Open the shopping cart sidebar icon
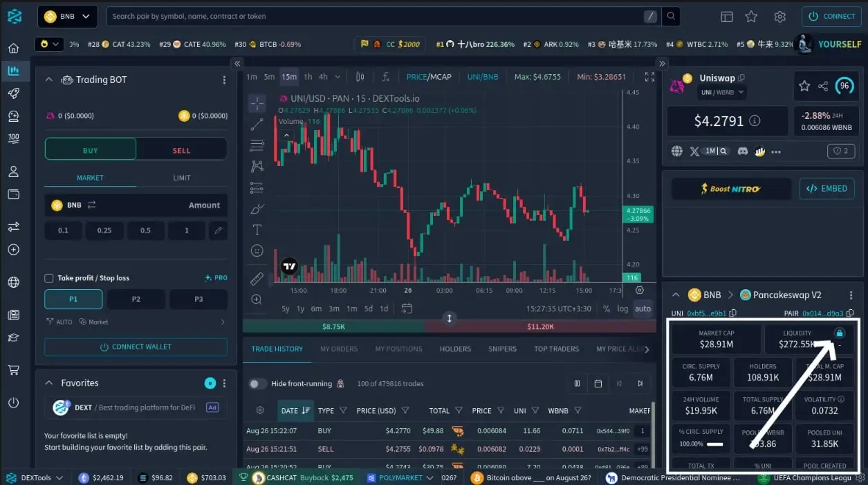The image size is (868, 485). 13,370
